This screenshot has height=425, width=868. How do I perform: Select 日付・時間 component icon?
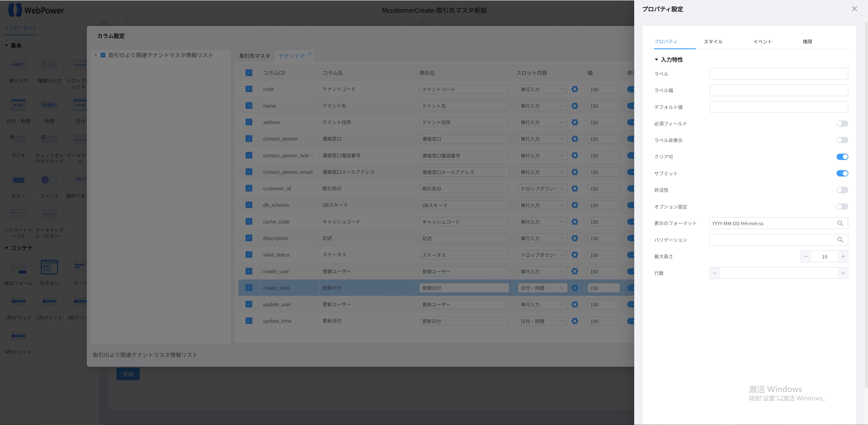18,105
